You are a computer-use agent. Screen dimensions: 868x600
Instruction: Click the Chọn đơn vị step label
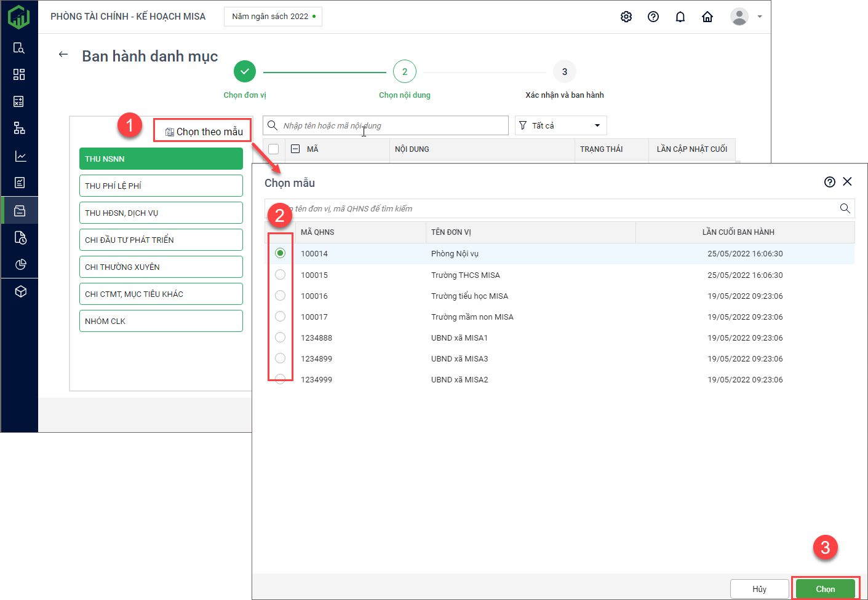click(245, 95)
